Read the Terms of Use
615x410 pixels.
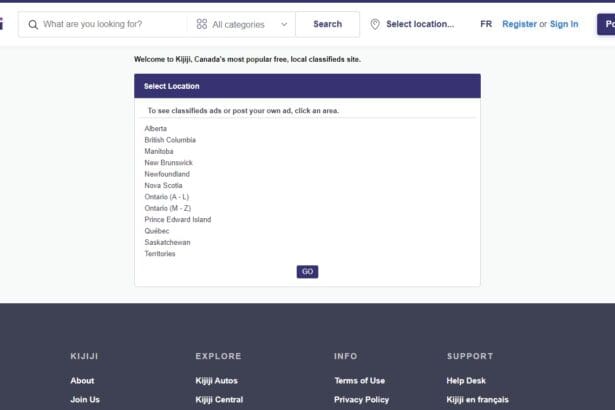(359, 381)
